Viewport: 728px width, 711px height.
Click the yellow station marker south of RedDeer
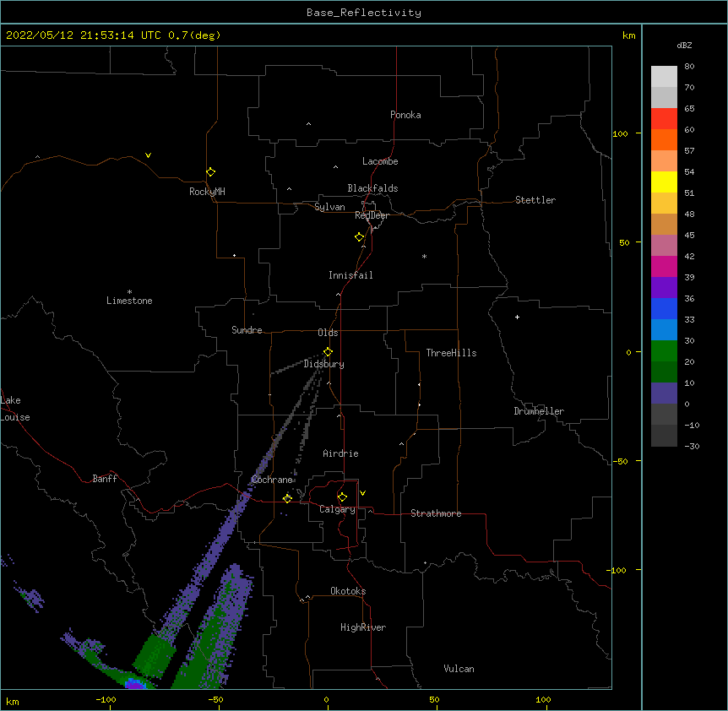[x=359, y=237]
